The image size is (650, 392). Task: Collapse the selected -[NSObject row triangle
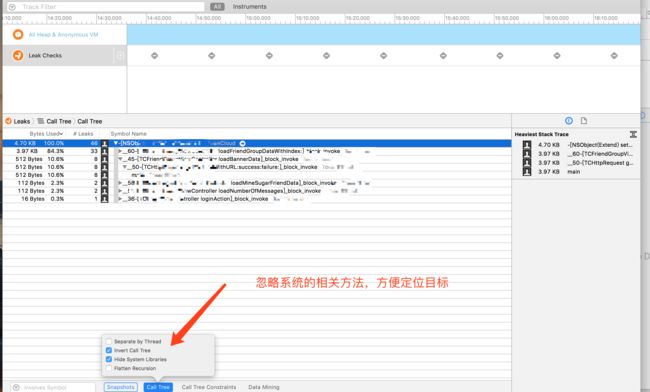(x=116, y=143)
